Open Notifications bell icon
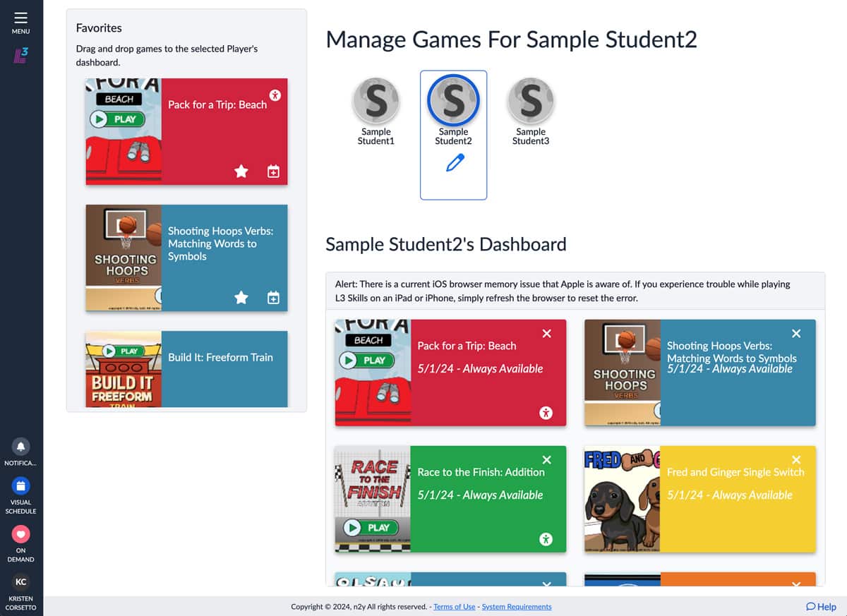847x616 pixels. pyautogui.click(x=20, y=446)
